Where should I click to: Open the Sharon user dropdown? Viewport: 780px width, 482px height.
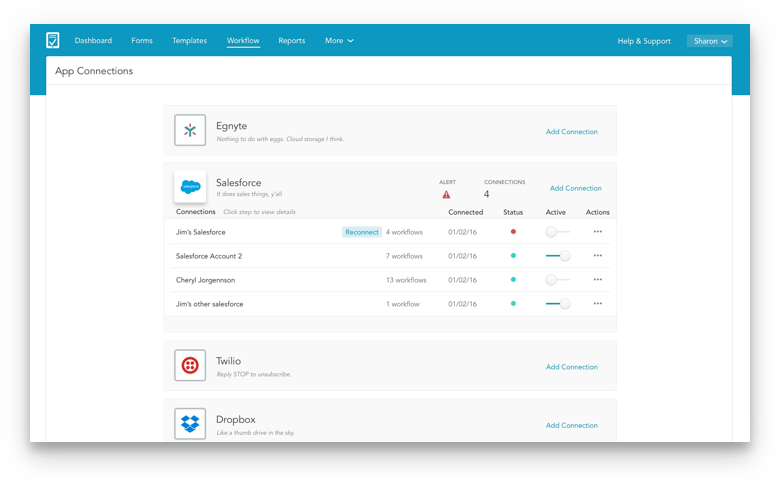[710, 41]
